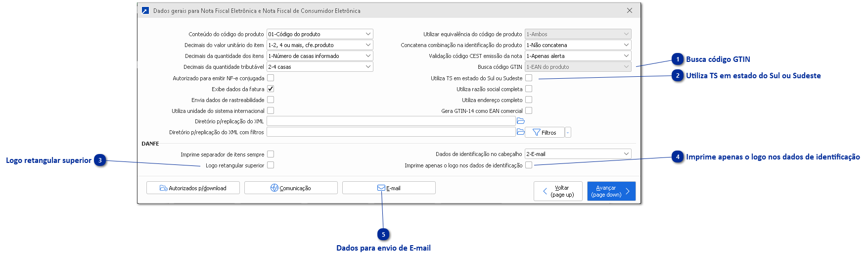Open Dados de identificação no cabeçalho dropdown
The height and width of the screenshot is (261, 868).
pyautogui.click(x=578, y=154)
